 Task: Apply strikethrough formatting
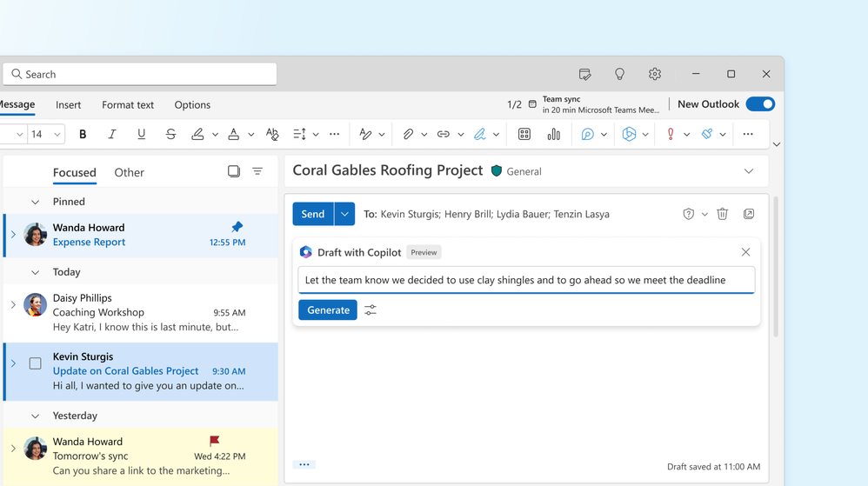(170, 134)
